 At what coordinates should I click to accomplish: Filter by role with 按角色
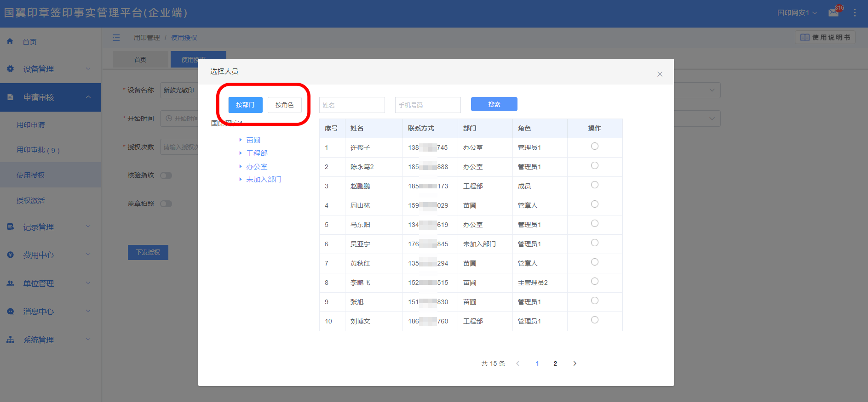click(x=285, y=105)
